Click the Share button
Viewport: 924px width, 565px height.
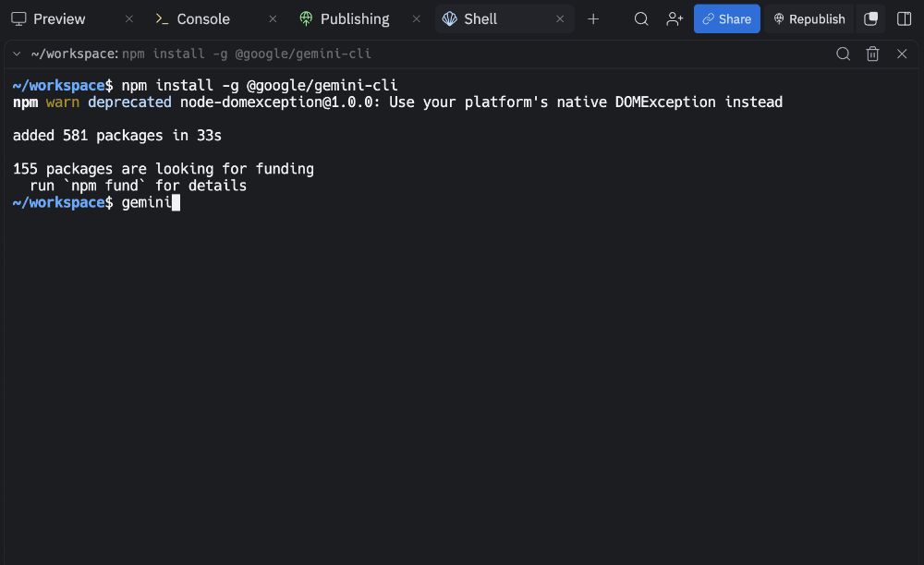726,18
